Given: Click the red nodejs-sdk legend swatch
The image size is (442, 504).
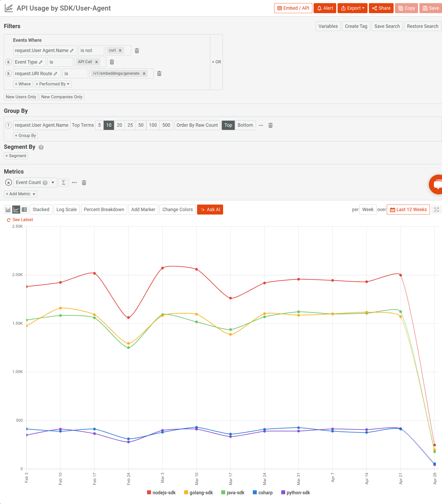Looking at the screenshot, I should click(x=149, y=492).
